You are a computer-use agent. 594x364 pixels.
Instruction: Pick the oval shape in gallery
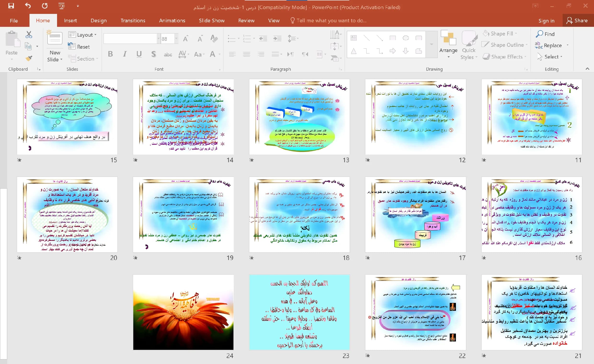[x=406, y=38]
